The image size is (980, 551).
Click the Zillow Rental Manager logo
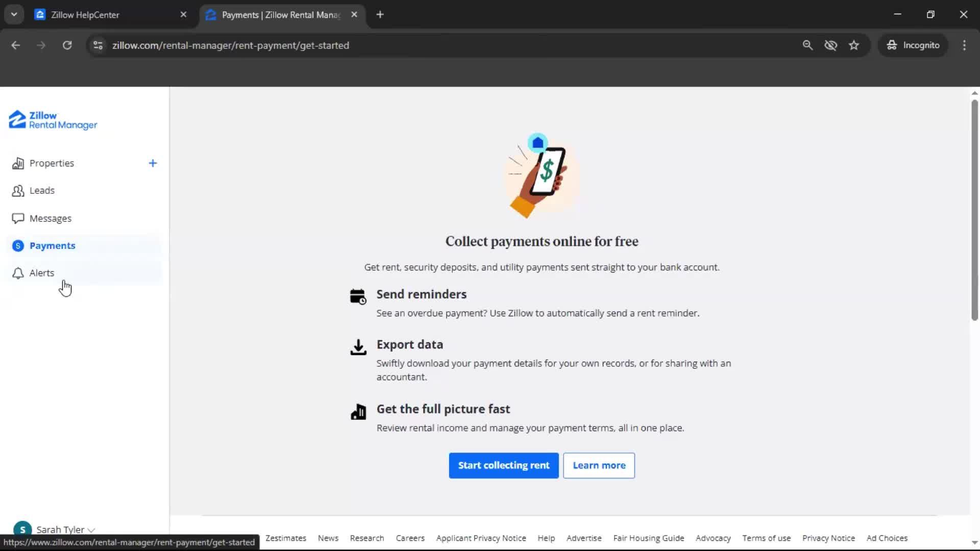(x=52, y=120)
